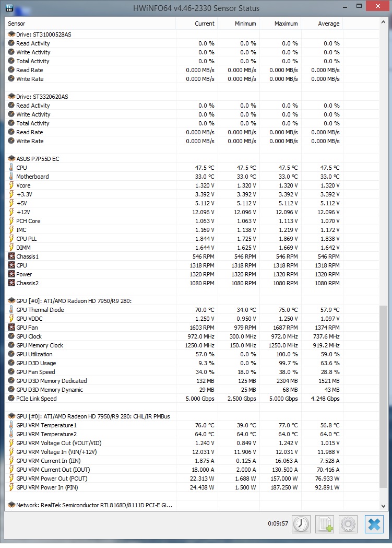
Task: Select GPU D3D Memory Dynamic row
Action: click(x=192, y=390)
